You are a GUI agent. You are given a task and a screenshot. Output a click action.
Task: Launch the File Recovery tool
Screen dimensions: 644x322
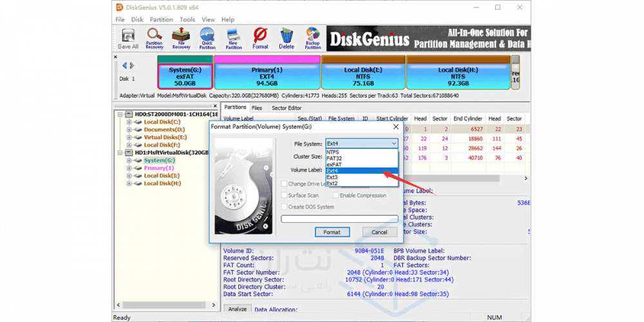click(x=181, y=38)
